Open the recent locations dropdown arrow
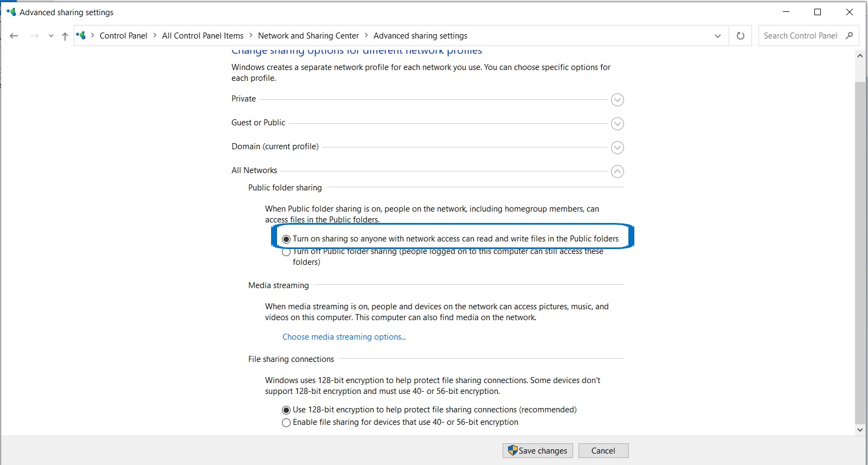 tap(51, 36)
